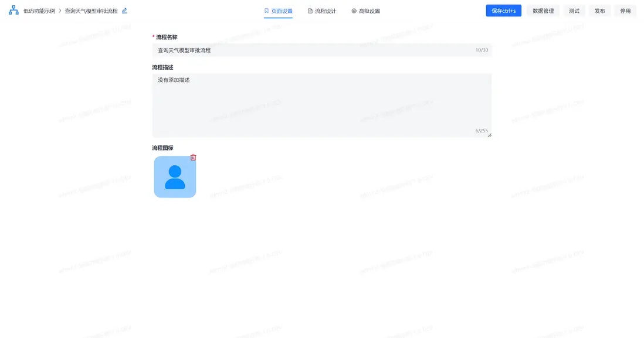This screenshot has height=338, width=644.
Task: Click the 停用 button
Action: pyautogui.click(x=625, y=11)
